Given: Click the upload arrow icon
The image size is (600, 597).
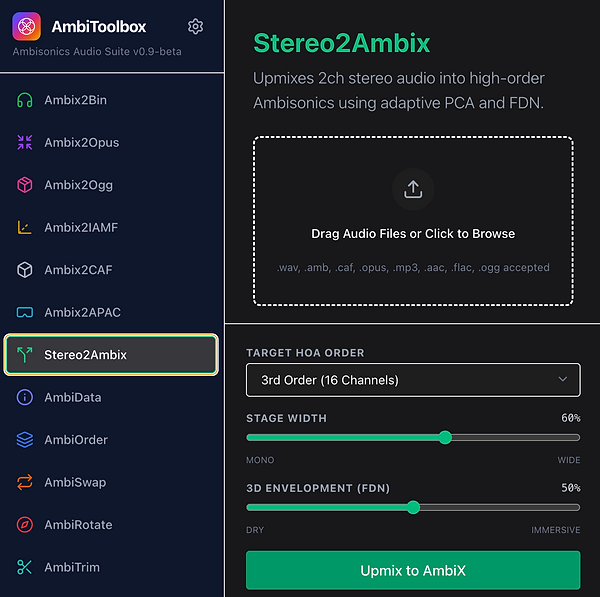Looking at the screenshot, I should tap(413, 187).
